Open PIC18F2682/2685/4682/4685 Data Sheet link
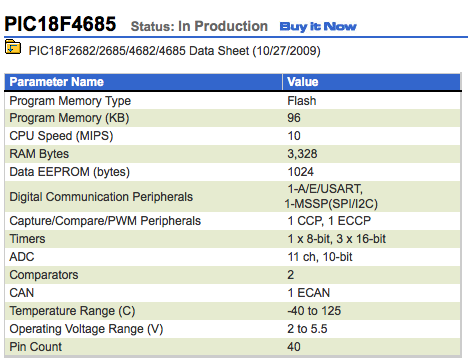 pos(175,51)
